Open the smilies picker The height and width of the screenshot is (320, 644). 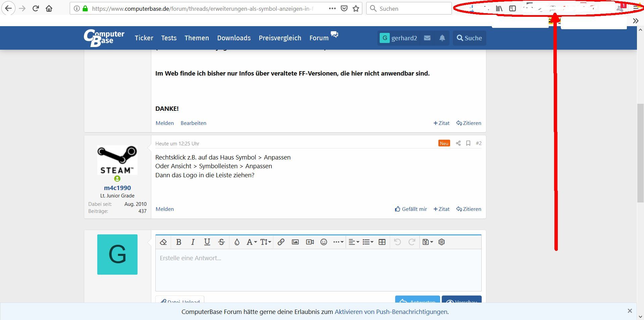click(x=324, y=242)
